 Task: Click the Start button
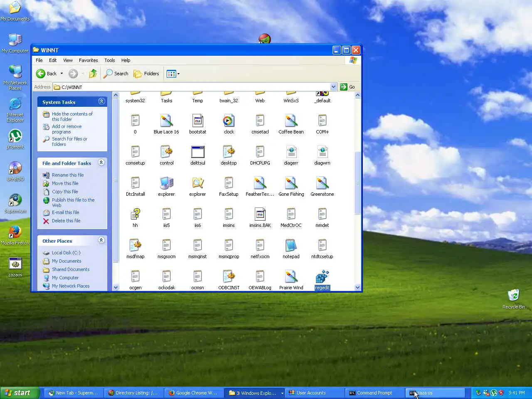point(20,393)
